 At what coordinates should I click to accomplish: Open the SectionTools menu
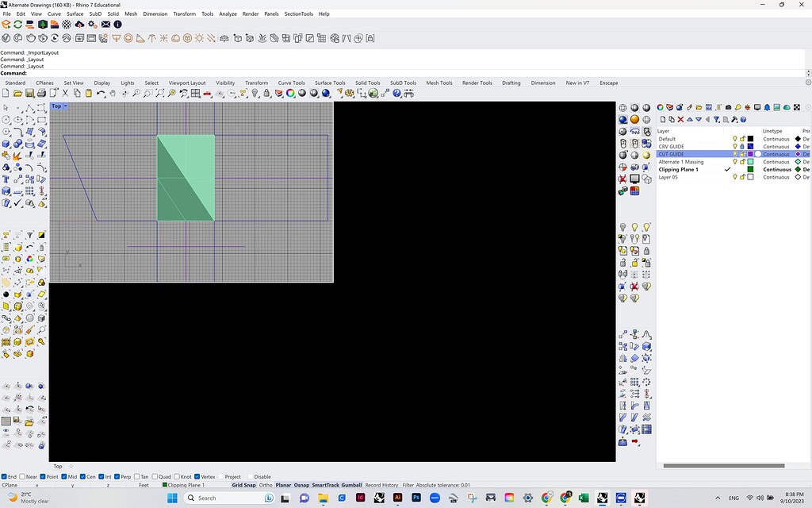(298, 13)
